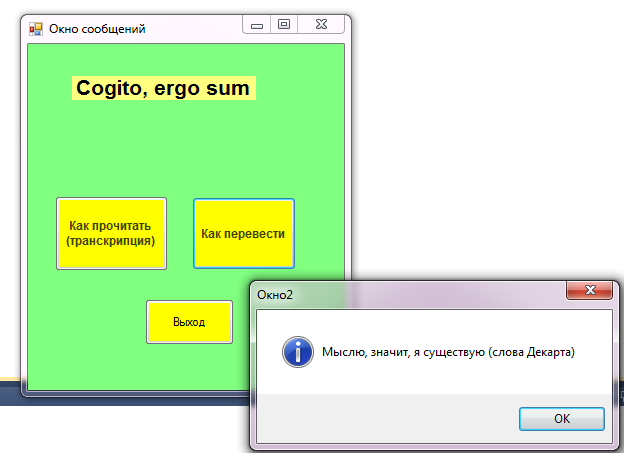Click the "Cogito, ergo sum" label
The height and width of the screenshot is (453, 624).
coord(164,88)
